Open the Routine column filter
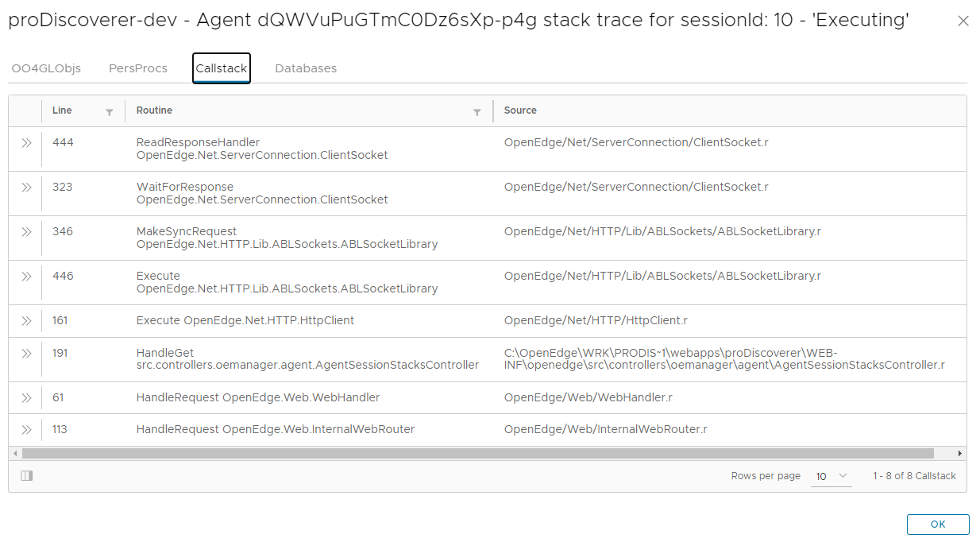This screenshot has height=542, width=980. (476, 112)
